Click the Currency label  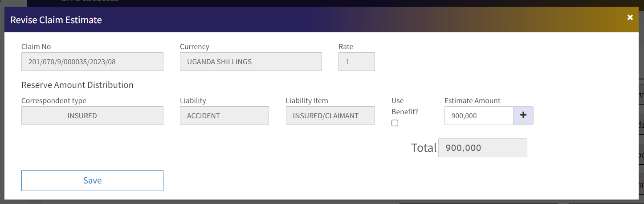point(194,46)
